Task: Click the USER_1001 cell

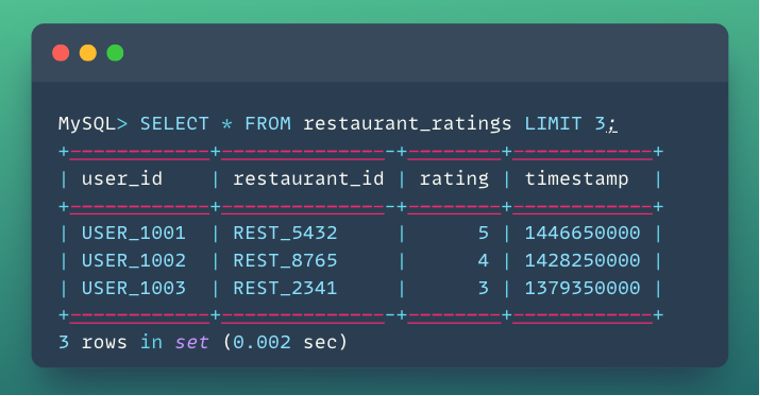Action: tap(134, 233)
